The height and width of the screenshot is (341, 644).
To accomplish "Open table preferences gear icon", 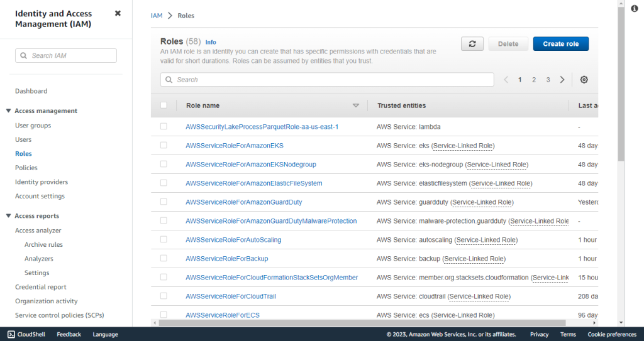I will [584, 80].
